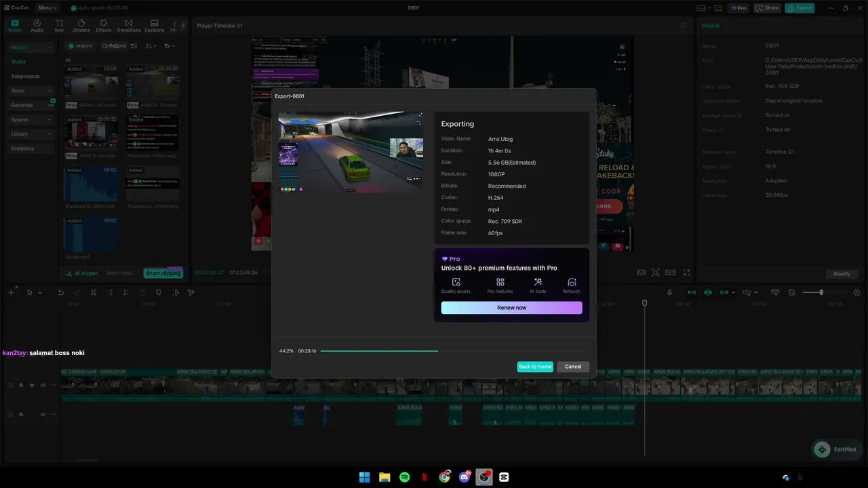Click the export video preview thumbnail

click(x=351, y=152)
